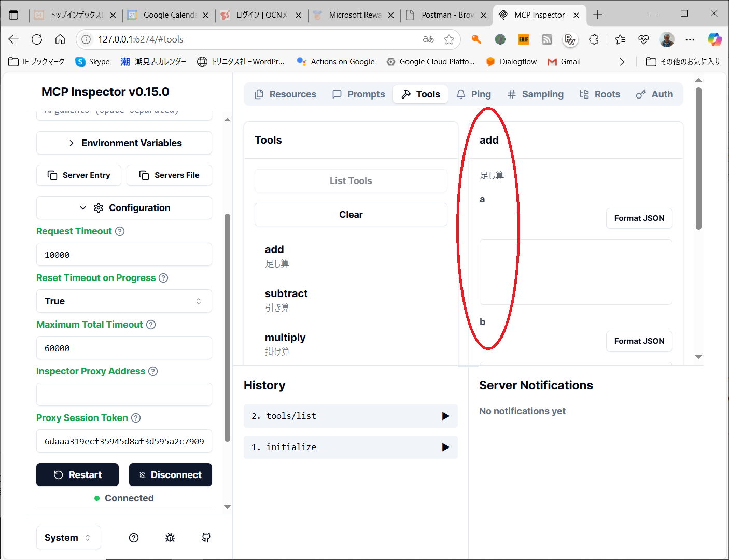Open the Sampling tab

click(536, 94)
